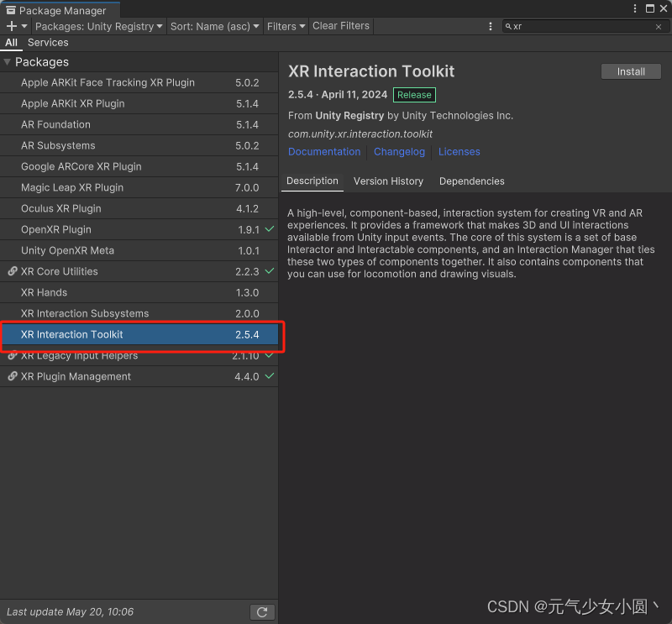Click the Last update May 20, 10:06 text
The image size is (672, 624).
[x=70, y=611]
